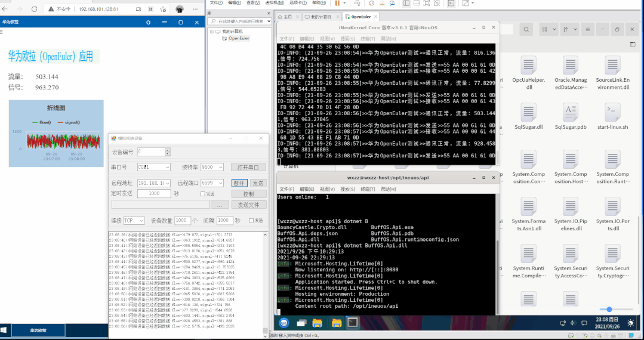This screenshot has height=340, width=644.
Task: Open file manager hamburger menu icon
Action: (x=588, y=30)
